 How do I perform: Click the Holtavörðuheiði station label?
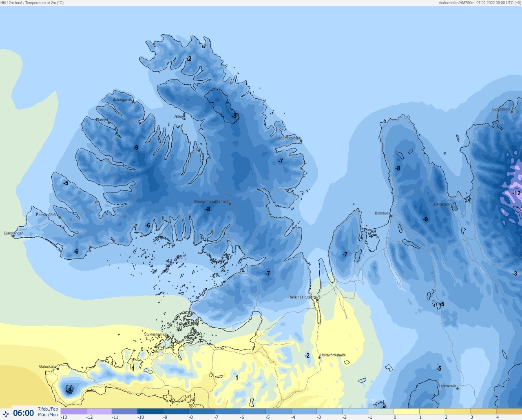333,355
